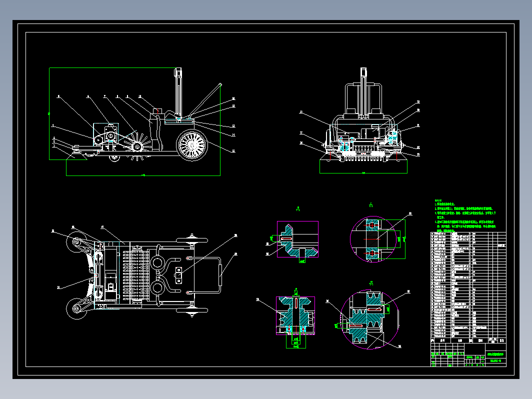The width and height of the screenshot is (532, 399).
Task: Click the roller brush bristle array in plan view
Action: [135, 275]
